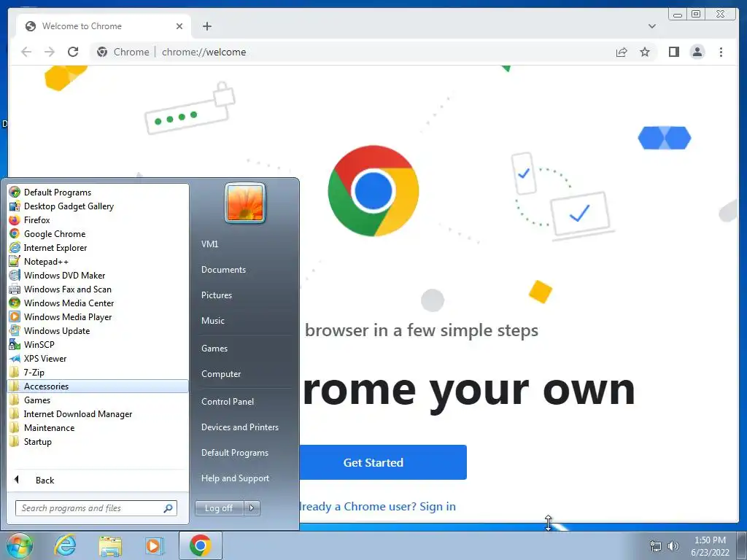Click the volume speaker tray icon
This screenshot has height=560, width=747.
[673, 546]
